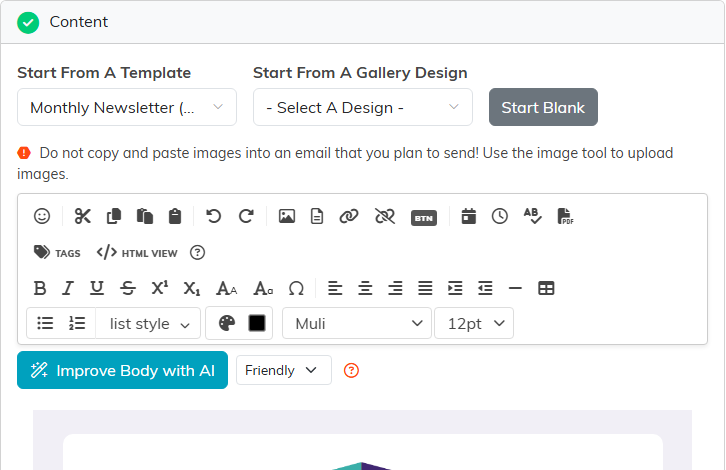Create a bulleted list

(45, 323)
